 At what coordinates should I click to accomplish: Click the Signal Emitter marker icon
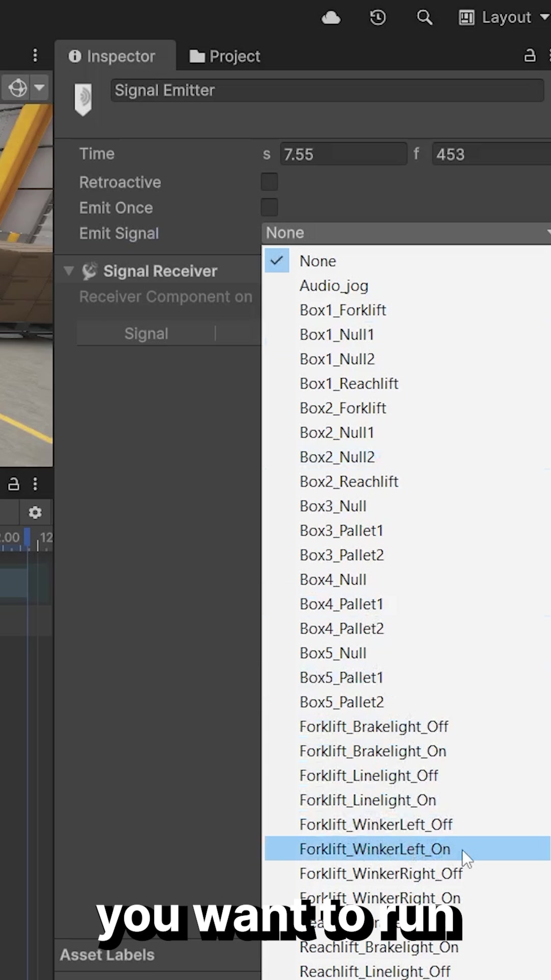pos(83,100)
